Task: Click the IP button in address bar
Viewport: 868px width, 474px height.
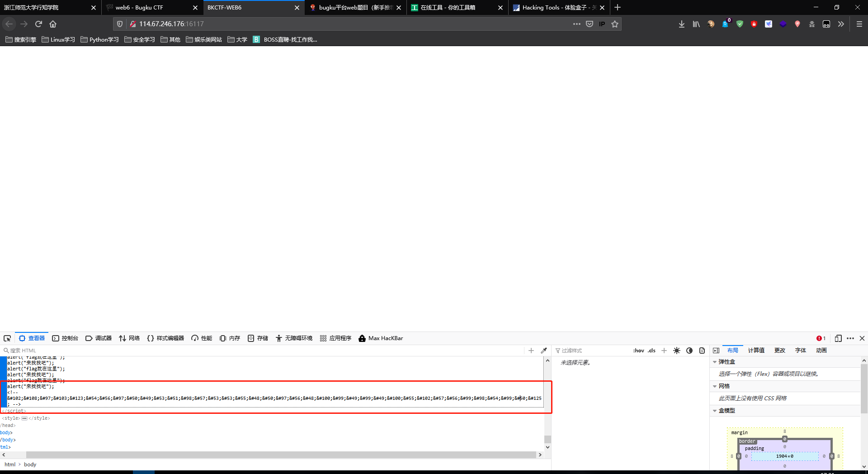Action: click(x=602, y=24)
